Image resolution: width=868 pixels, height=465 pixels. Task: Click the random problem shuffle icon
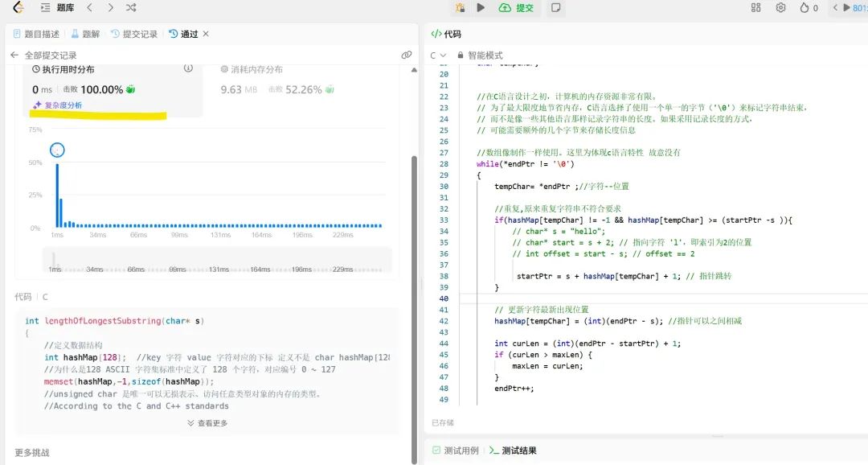[x=130, y=7]
